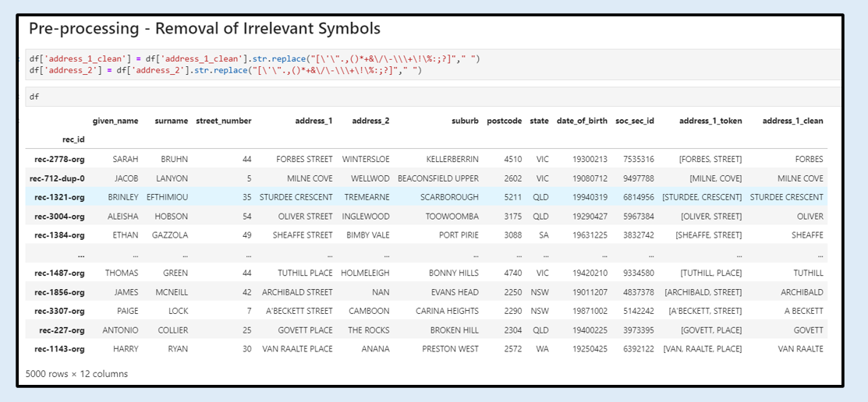Click the address FORBES STREET
Screen dimensions: 868x402
pos(304,159)
